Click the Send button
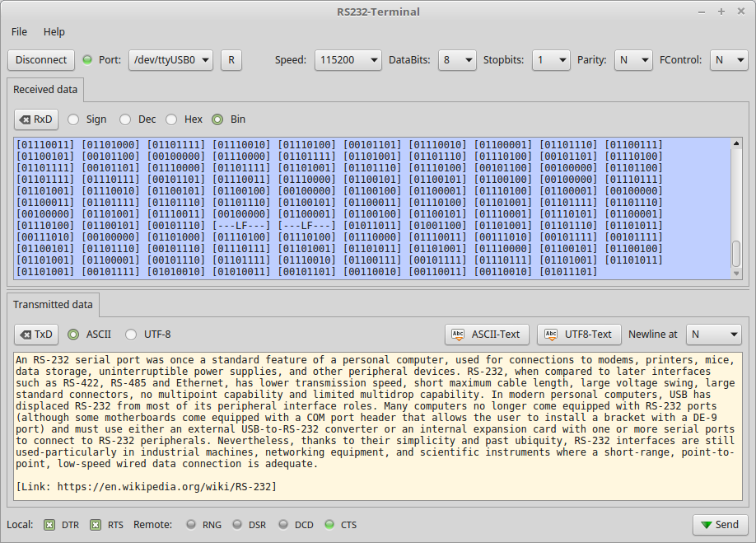This screenshot has height=543, width=756. (x=720, y=525)
